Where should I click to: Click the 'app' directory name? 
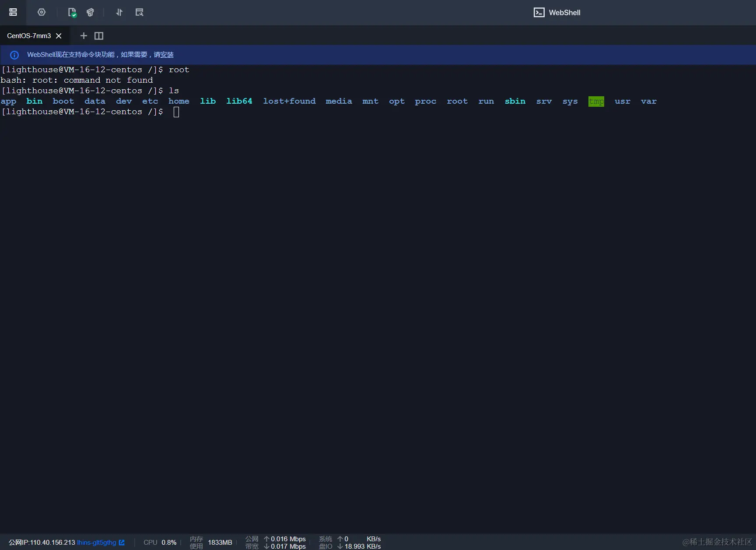pyautogui.click(x=8, y=102)
